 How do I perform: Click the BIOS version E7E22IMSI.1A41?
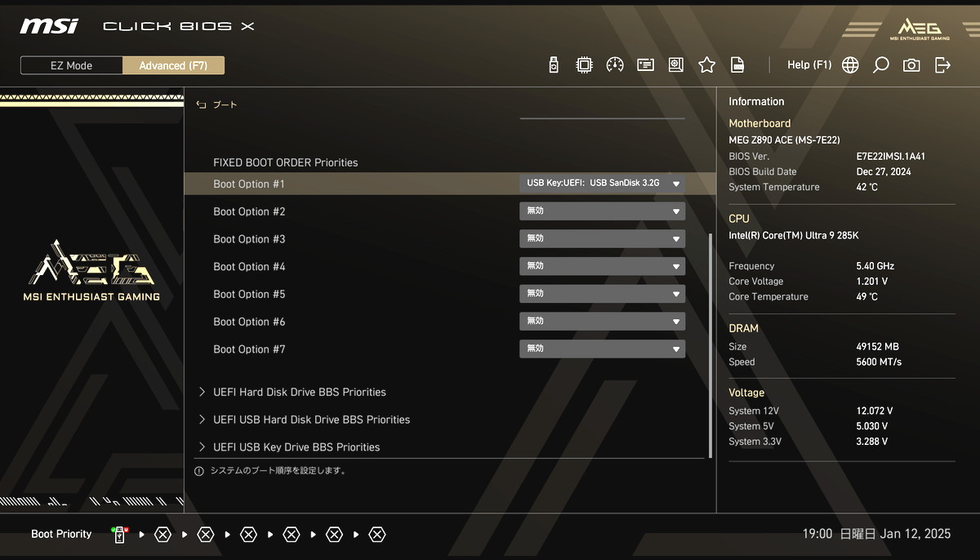(x=891, y=156)
